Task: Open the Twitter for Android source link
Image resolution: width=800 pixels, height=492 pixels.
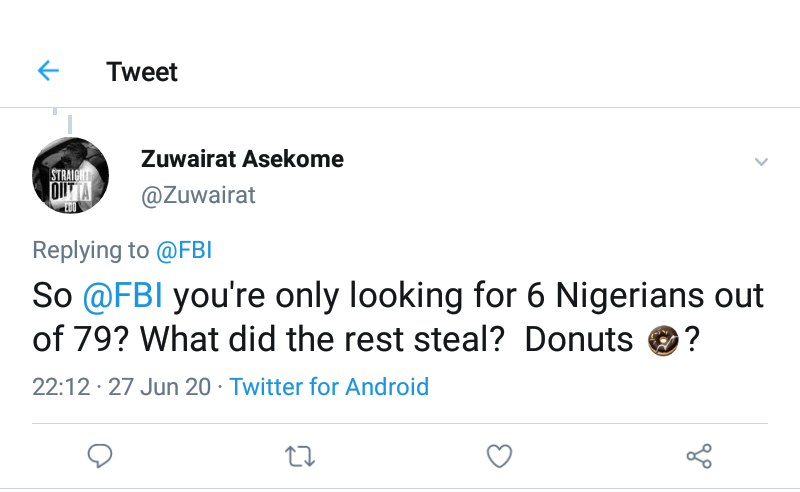Action: click(x=329, y=387)
